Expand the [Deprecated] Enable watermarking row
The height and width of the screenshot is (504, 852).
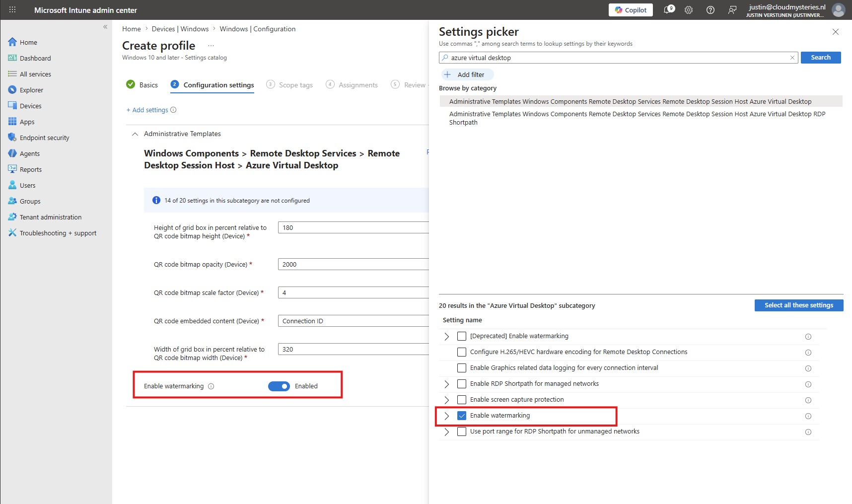447,337
